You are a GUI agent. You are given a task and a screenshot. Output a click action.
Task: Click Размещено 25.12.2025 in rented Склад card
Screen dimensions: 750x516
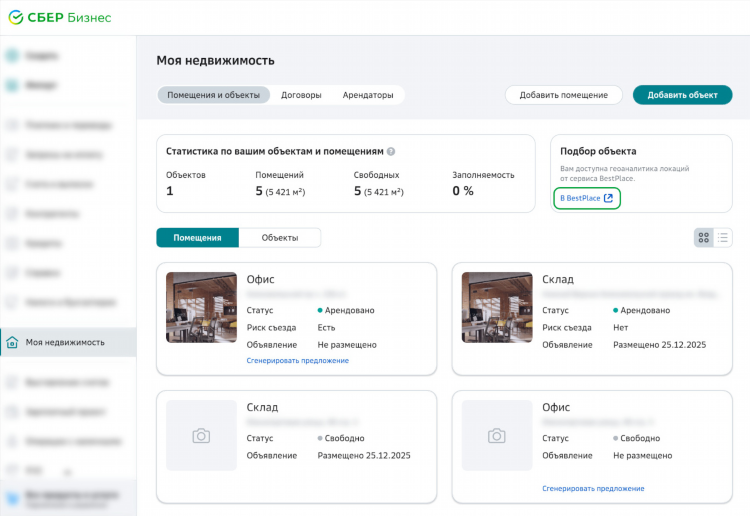click(659, 345)
